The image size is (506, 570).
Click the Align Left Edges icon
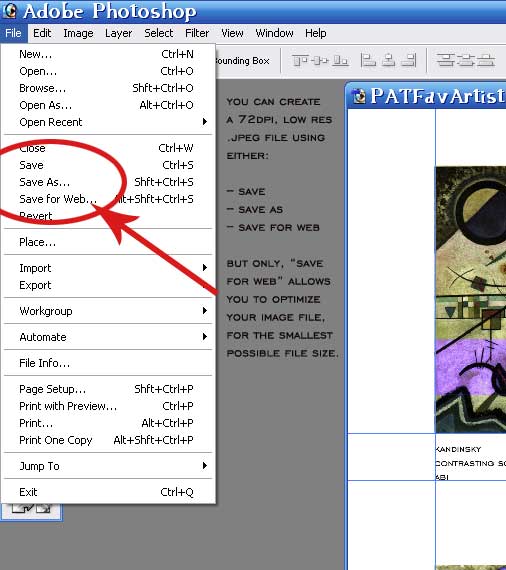pyautogui.click(x=368, y=60)
